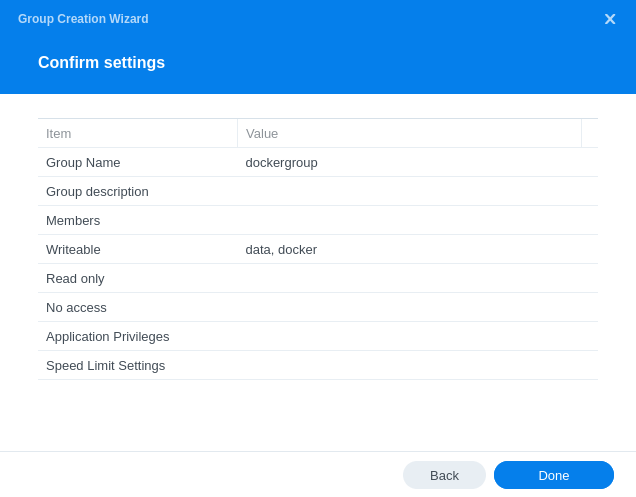Screen dimensions: 636x497
Task: Click the Group Creation Wizard title text
Action: [x=83, y=19]
